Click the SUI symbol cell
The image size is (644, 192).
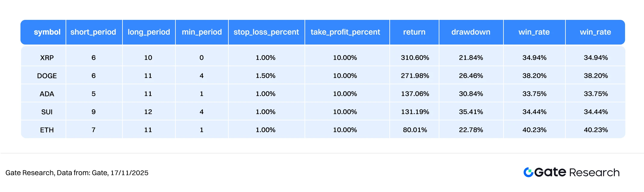[x=47, y=112]
